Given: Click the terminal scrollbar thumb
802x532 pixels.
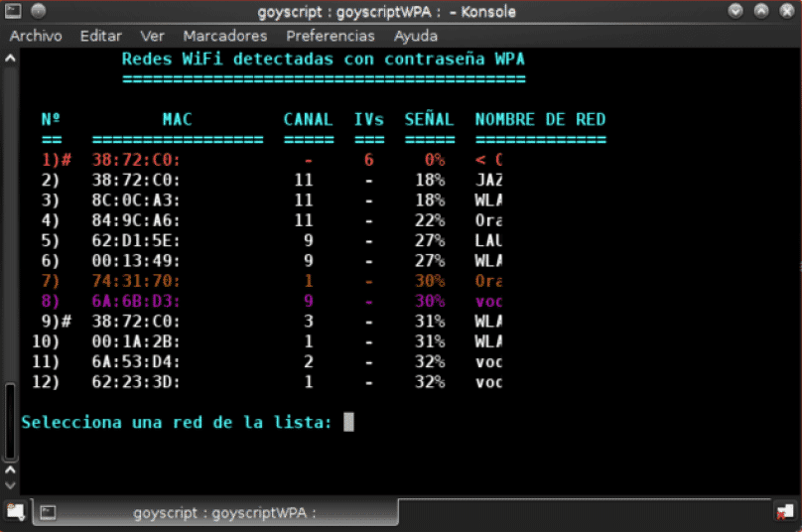Looking at the screenshot, I should click(x=10, y=422).
